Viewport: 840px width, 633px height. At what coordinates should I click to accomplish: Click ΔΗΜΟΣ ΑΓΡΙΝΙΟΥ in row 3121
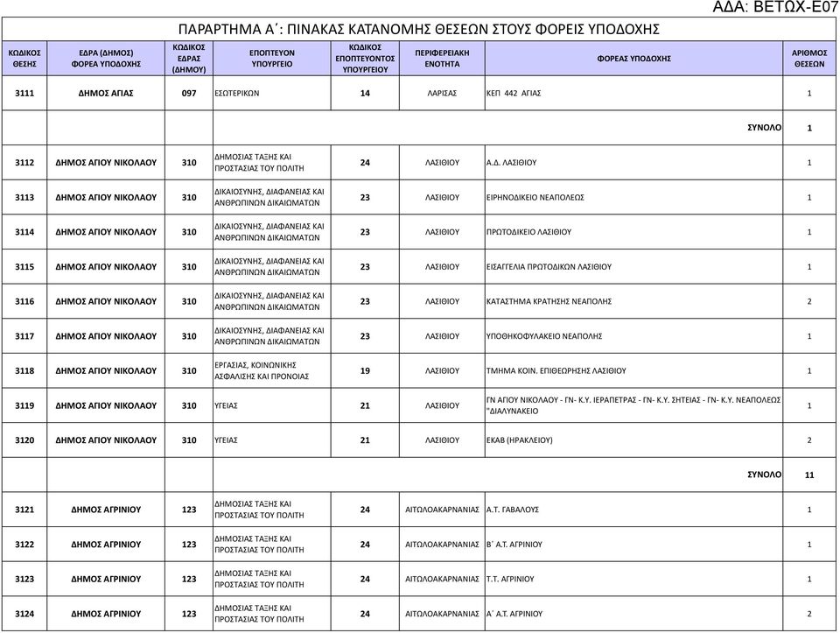(106, 510)
